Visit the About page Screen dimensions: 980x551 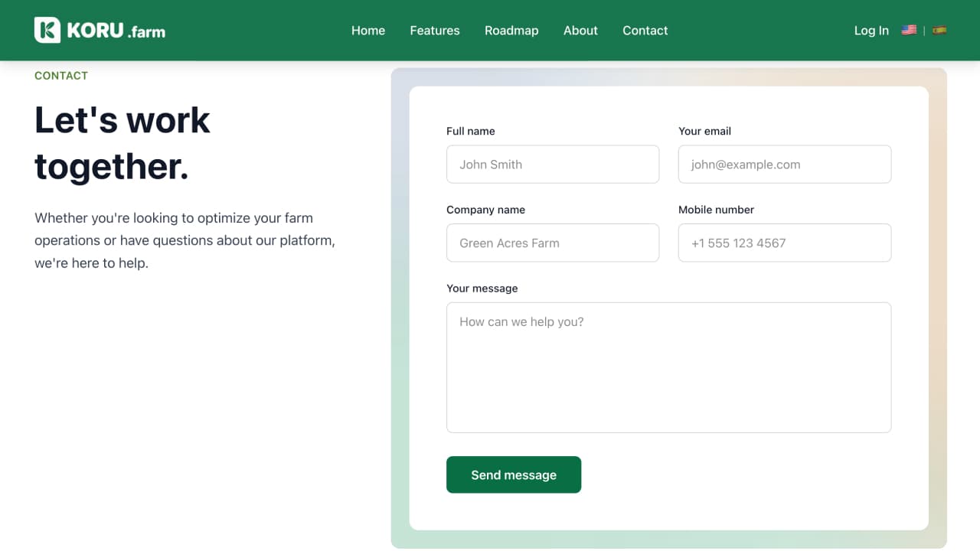pyautogui.click(x=580, y=30)
